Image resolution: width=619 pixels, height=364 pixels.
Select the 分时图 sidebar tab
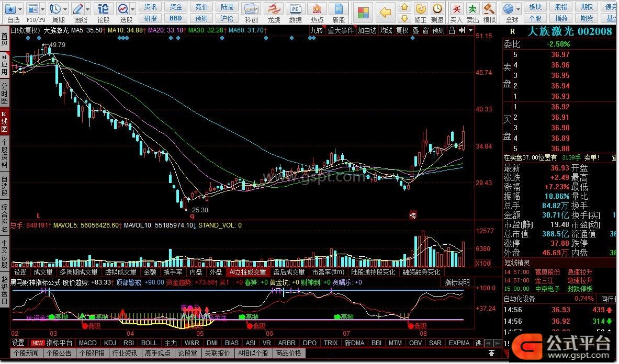click(x=4, y=93)
